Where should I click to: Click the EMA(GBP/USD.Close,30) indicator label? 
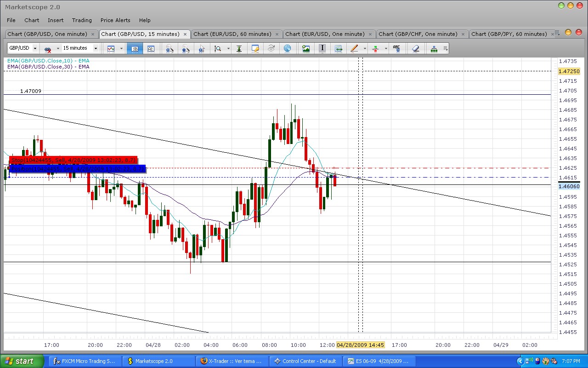pos(48,67)
